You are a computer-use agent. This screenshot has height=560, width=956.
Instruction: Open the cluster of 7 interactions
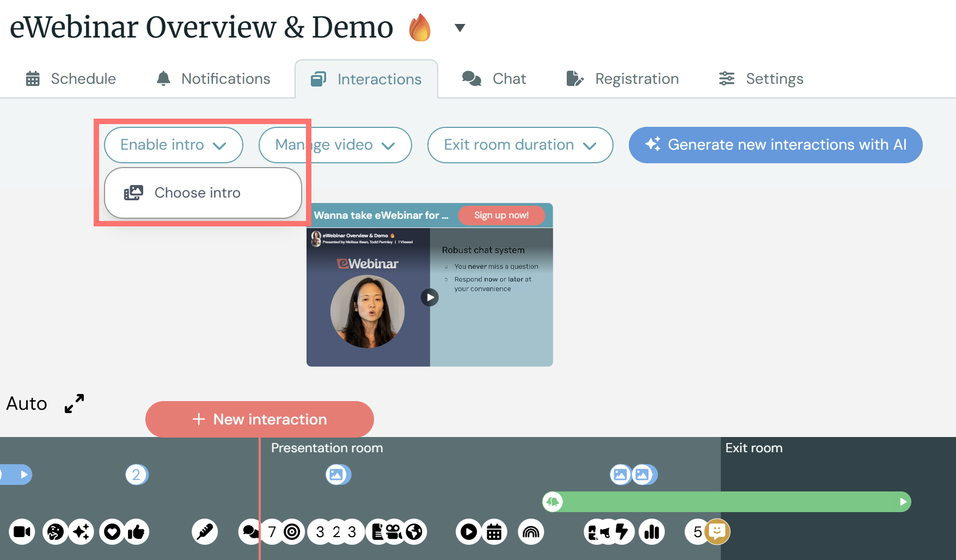pyautogui.click(x=272, y=532)
